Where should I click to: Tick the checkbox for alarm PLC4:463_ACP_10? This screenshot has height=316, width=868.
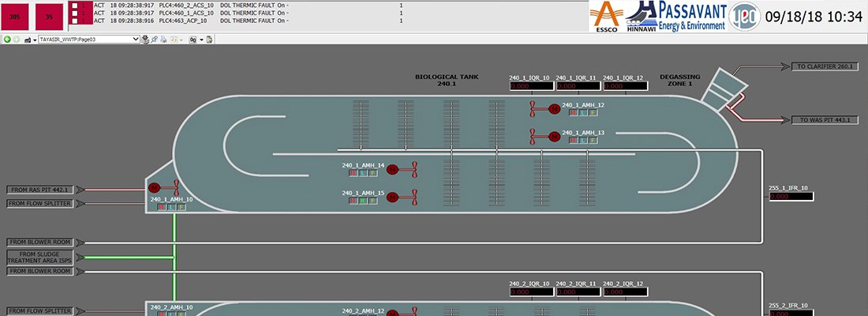(74, 21)
